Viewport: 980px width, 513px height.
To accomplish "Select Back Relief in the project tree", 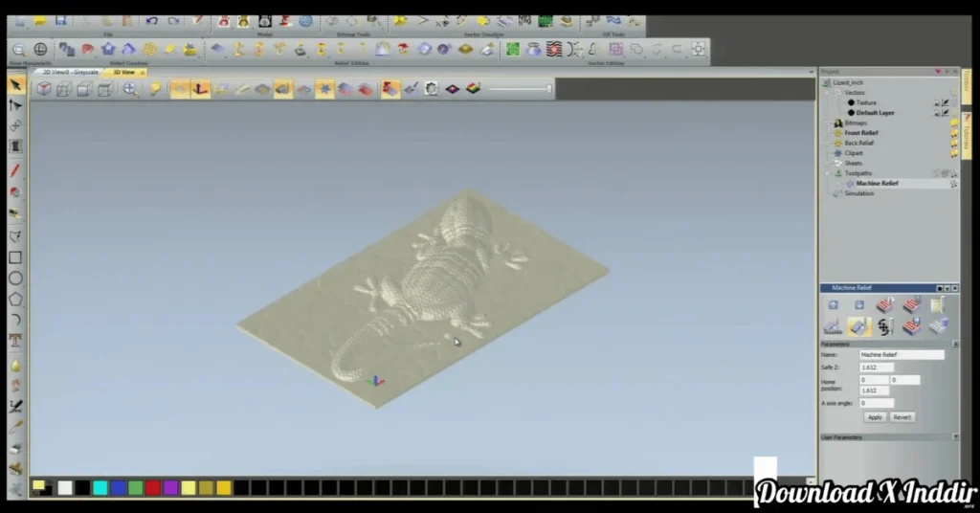I will tap(858, 143).
